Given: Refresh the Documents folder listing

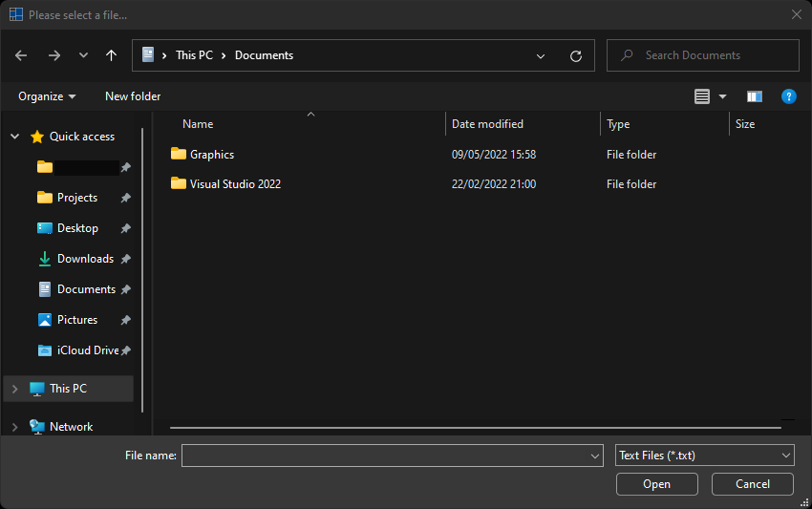Looking at the screenshot, I should coord(575,56).
